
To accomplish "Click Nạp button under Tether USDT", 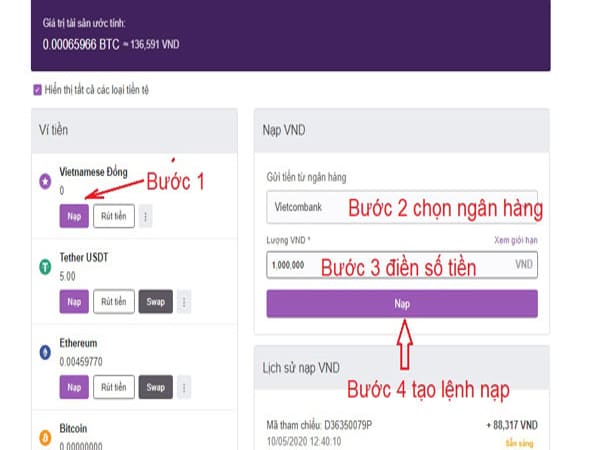I will click(x=74, y=302).
